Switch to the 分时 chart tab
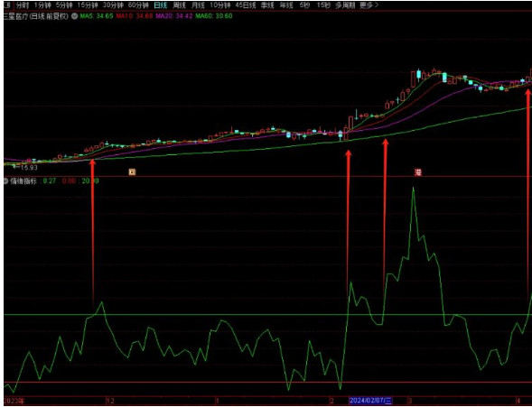Viewport: 532px width, 407px height. [x=23, y=5]
